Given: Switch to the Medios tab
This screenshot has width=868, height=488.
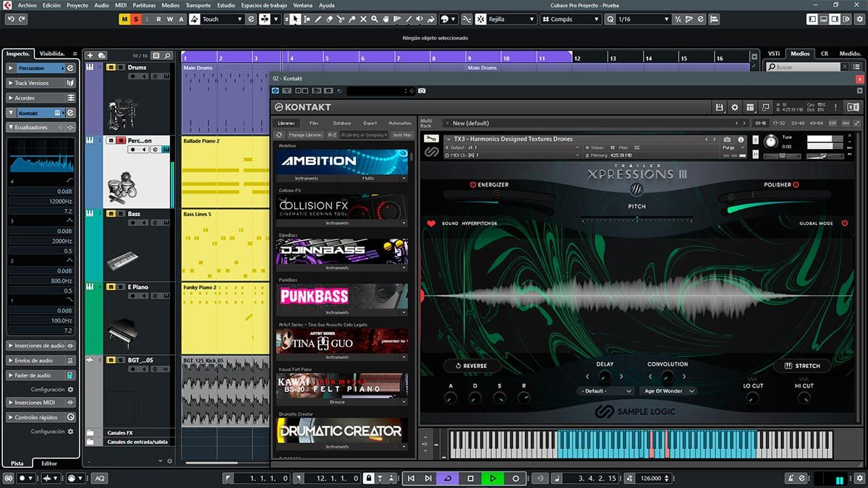Looking at the screenshot, I should [800, 53].
